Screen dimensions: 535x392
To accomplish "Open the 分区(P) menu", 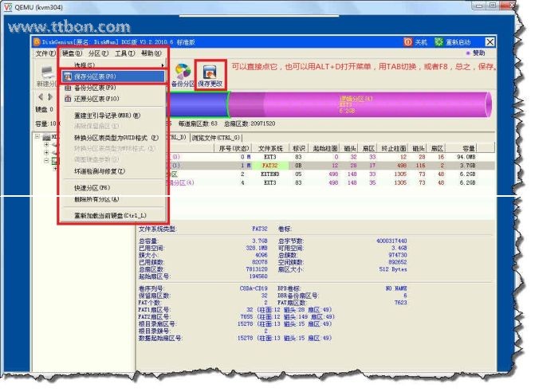I will [99, 53].
